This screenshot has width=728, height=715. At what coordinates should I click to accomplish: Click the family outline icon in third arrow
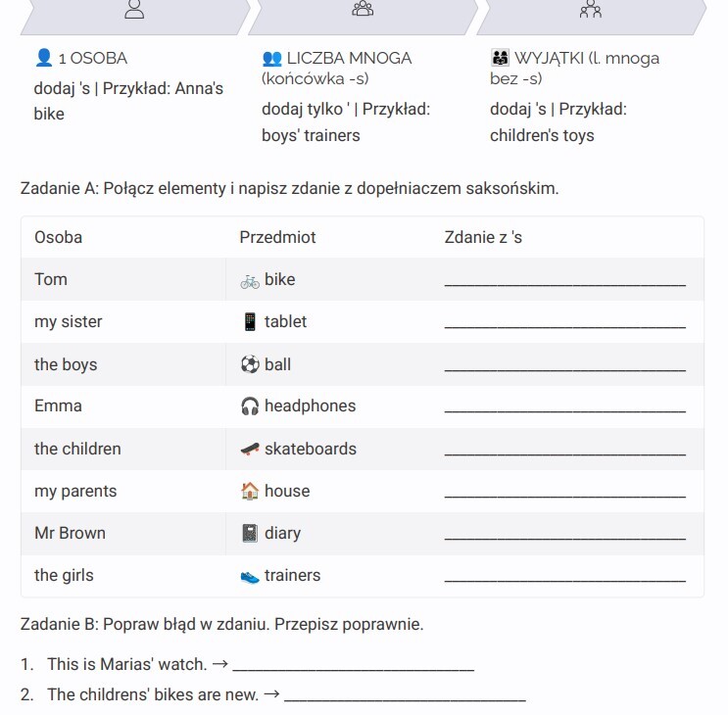pos(591,9)
